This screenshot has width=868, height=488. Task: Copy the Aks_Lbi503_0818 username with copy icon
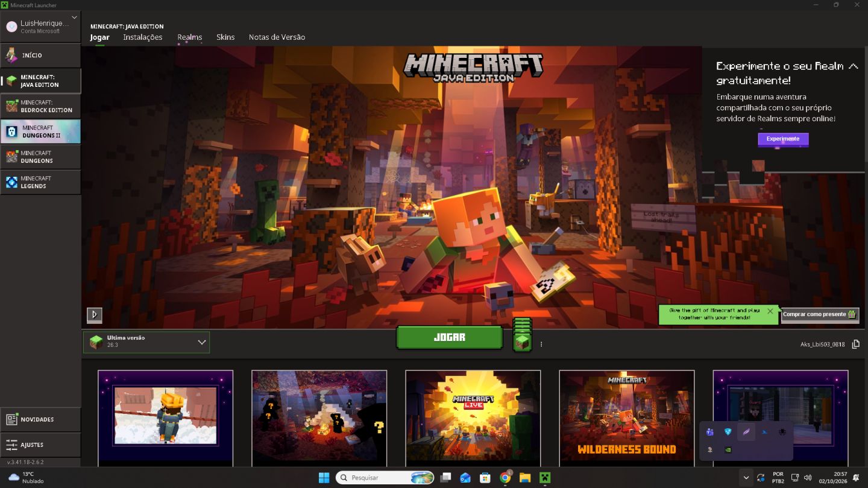coord(856,344)
